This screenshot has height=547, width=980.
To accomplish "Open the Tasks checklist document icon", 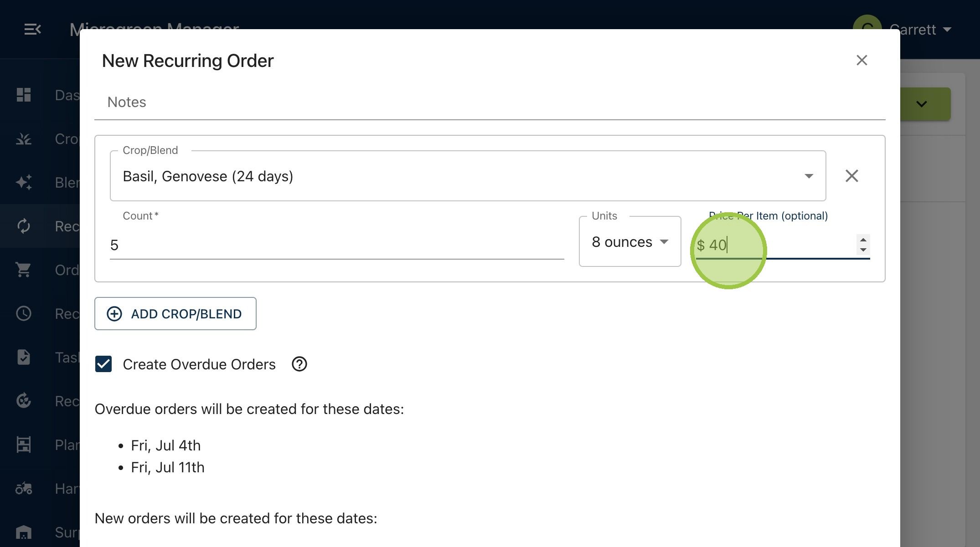I will 24,357.
